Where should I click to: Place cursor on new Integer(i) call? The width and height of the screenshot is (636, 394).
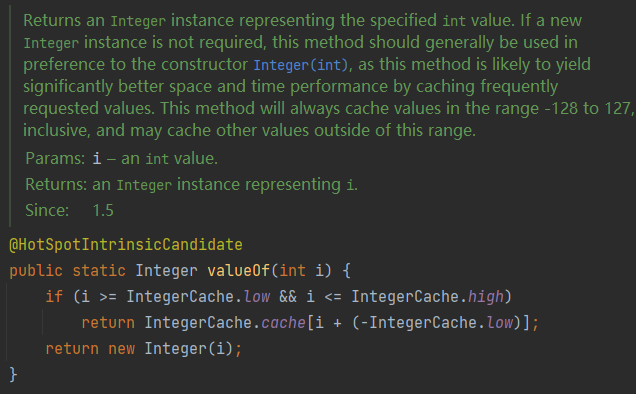(170, 349)
